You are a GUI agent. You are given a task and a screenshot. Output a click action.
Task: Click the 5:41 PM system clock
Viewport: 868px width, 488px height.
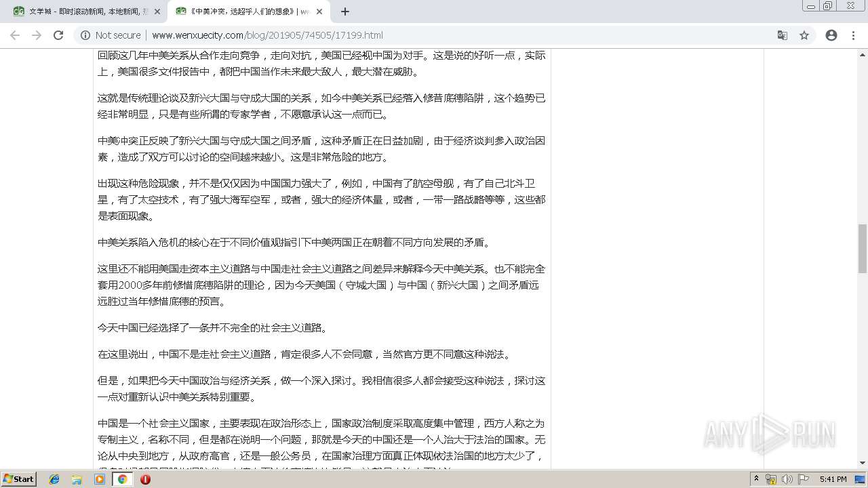click(833, 479)
